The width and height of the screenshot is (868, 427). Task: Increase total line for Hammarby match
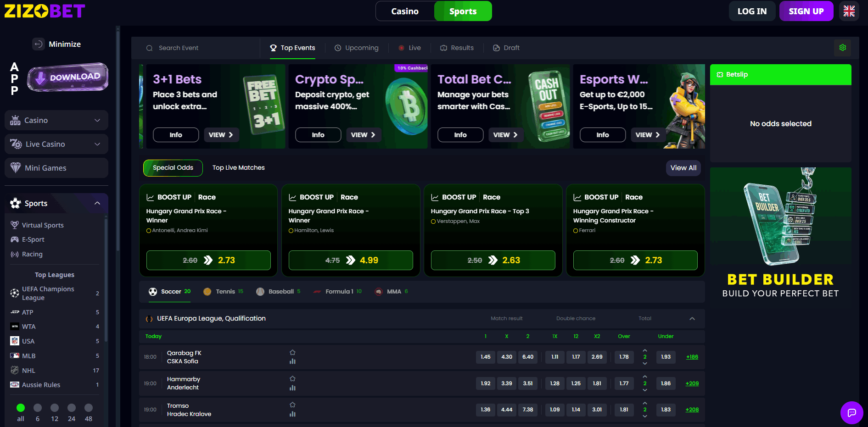[645, 377]
